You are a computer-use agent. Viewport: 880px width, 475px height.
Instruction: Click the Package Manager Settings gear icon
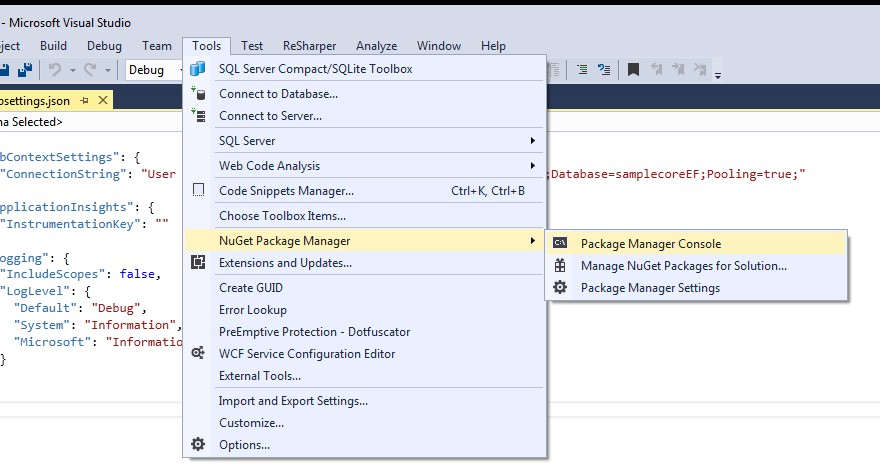tap(560, 288)
